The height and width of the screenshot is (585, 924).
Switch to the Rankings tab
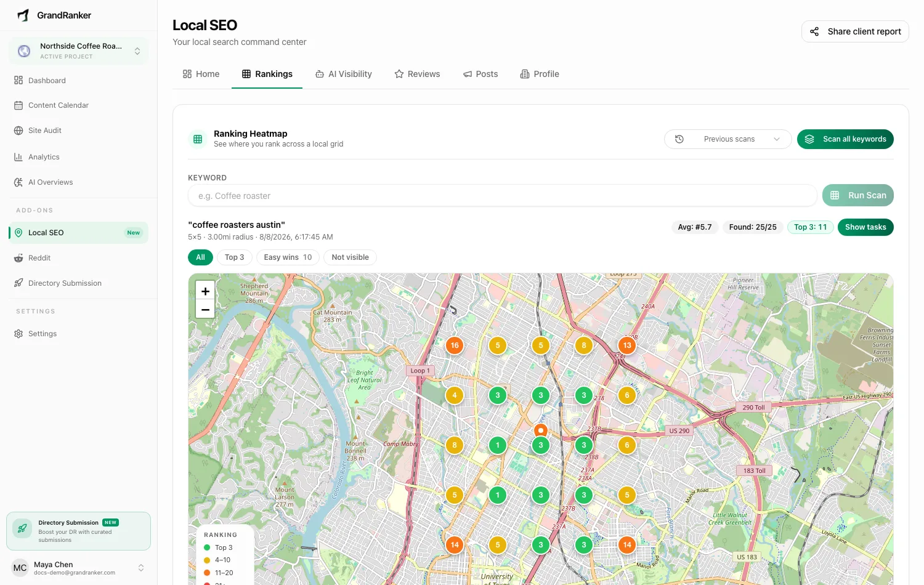click(267, 74)
